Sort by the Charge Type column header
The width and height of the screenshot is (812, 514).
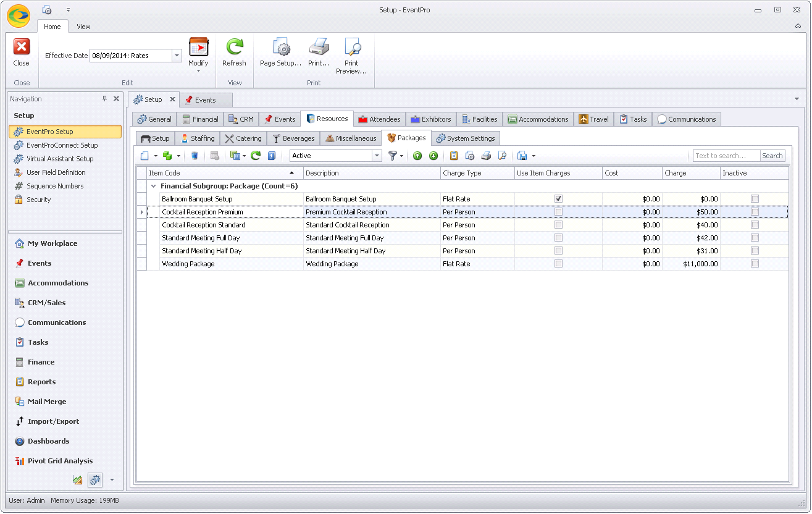coord(477,173)
